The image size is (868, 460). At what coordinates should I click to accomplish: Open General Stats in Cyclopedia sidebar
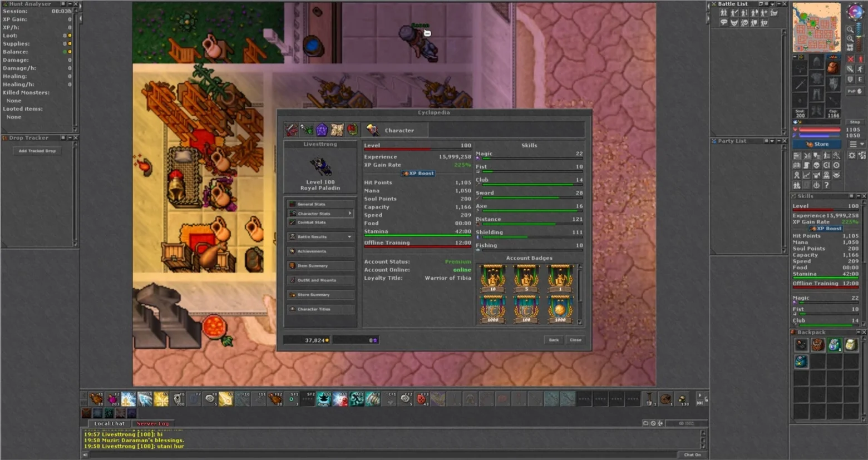(320, 204)
